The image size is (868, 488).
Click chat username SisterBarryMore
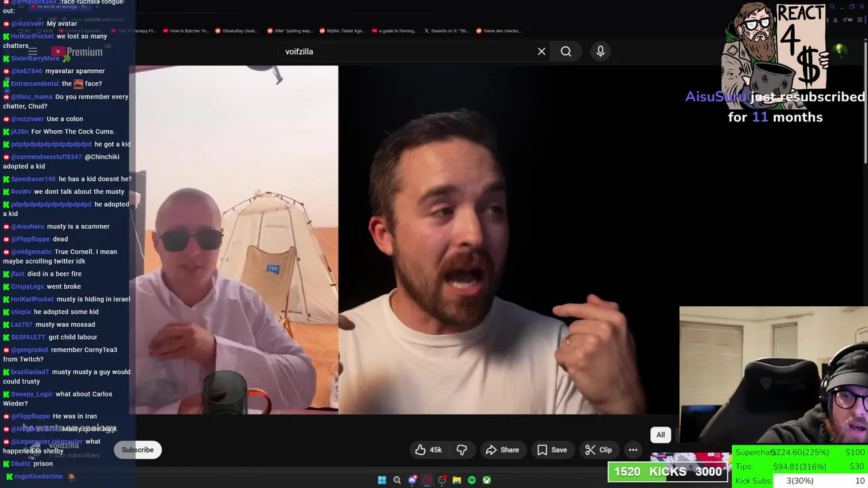click(35, 58)
